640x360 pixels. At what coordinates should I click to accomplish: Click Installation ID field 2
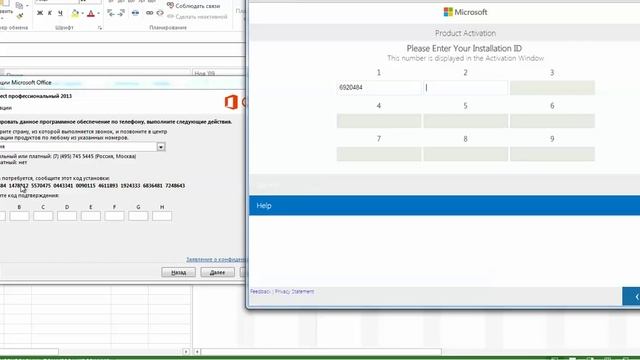coord(465,87)
